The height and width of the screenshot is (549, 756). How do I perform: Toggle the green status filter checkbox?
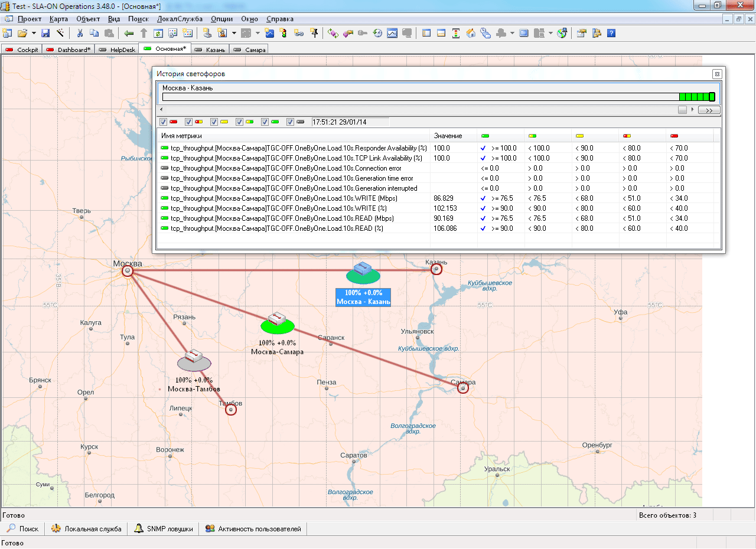click(265, 122)
